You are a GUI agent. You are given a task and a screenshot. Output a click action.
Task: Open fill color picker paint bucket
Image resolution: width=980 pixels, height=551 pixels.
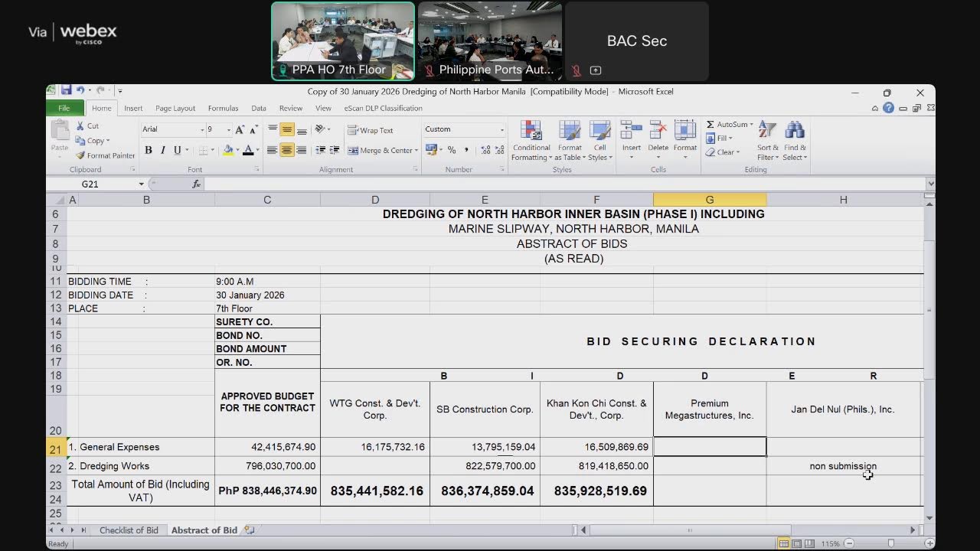227,150
